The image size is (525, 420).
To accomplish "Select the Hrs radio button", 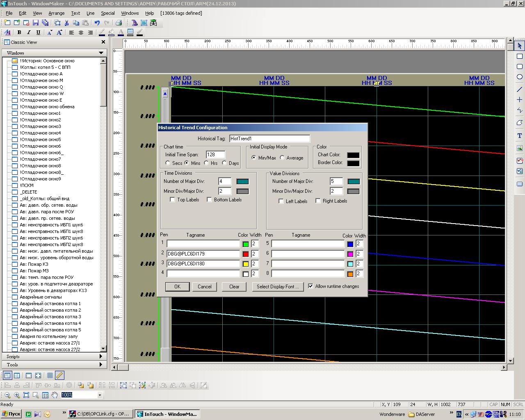I will pos(206,163).
